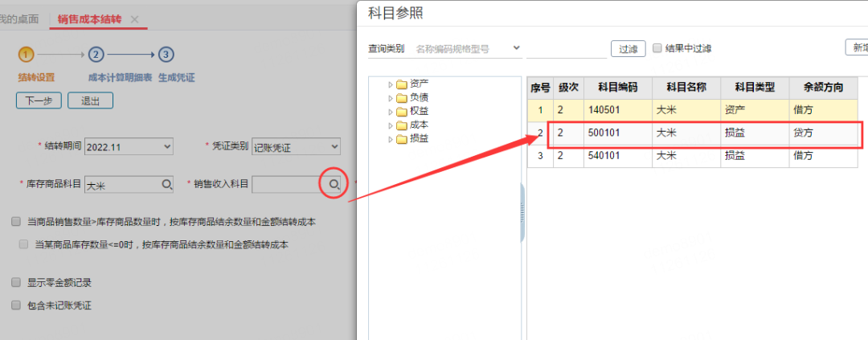
Task: Switch to 销售成本结转 tab
Action: tap(89, 18)
